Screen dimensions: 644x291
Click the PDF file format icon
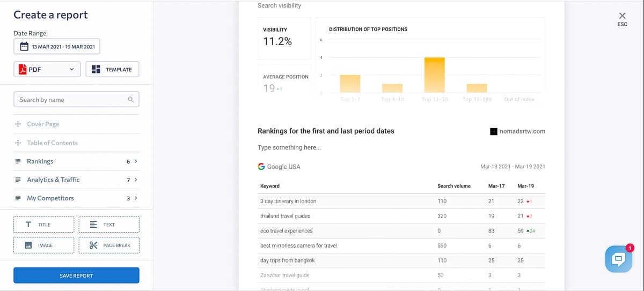pyautogui.click(x=23, y=69)
